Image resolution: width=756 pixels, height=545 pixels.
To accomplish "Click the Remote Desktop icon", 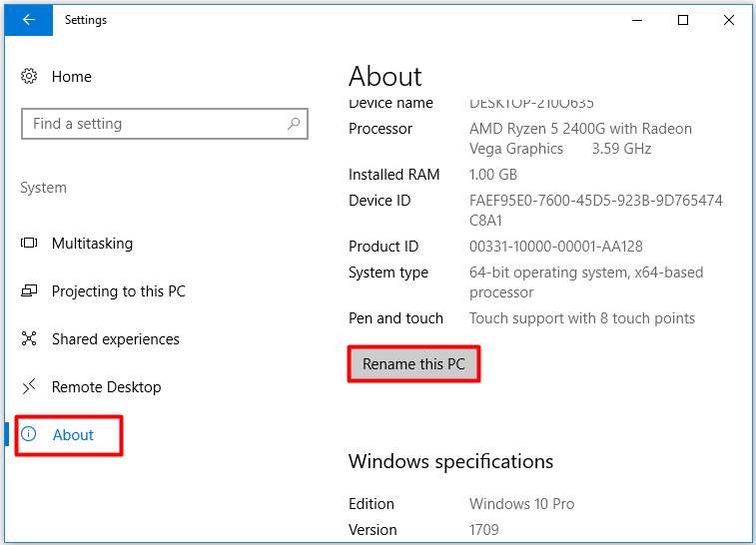I will [x=29, y=386].
